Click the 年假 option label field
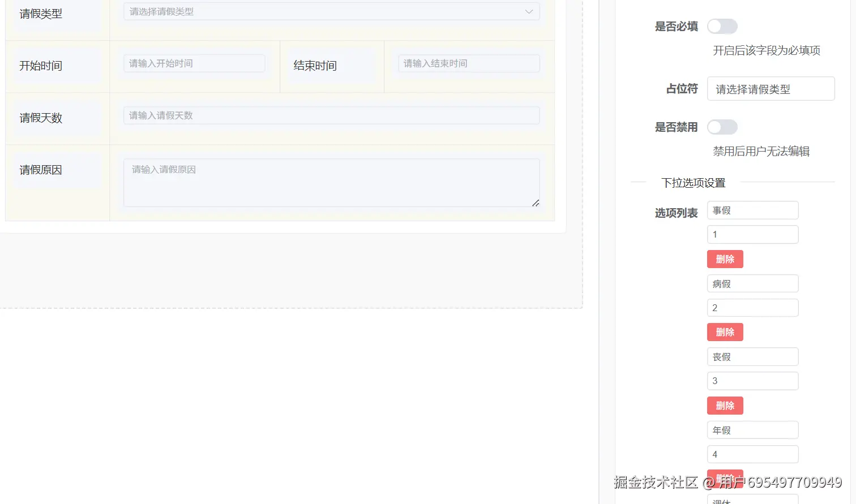 752,430
